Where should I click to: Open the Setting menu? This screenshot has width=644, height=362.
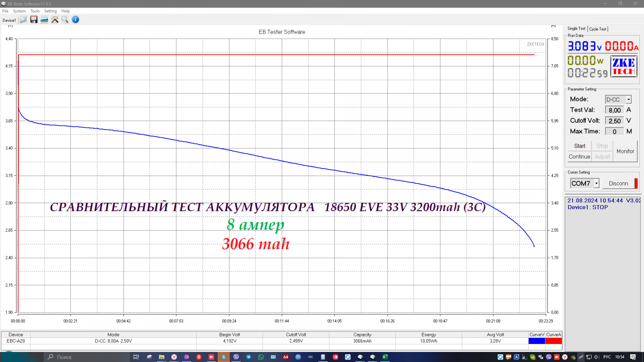50,11
